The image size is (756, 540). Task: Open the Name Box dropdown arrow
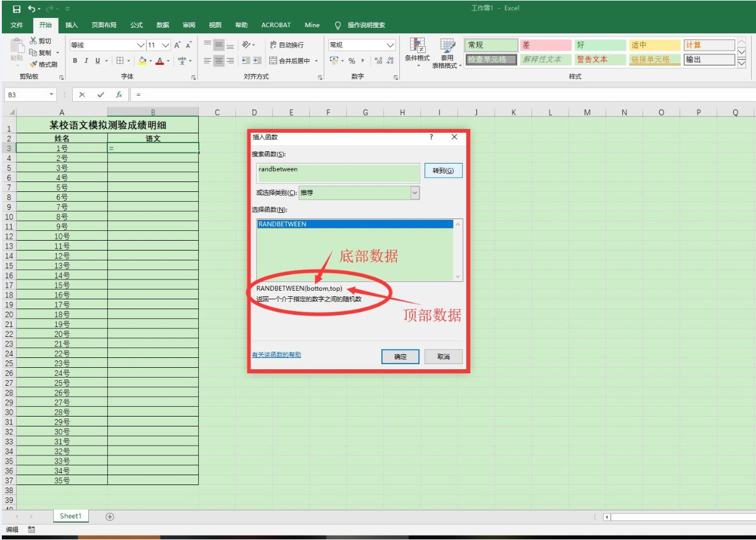52,95
